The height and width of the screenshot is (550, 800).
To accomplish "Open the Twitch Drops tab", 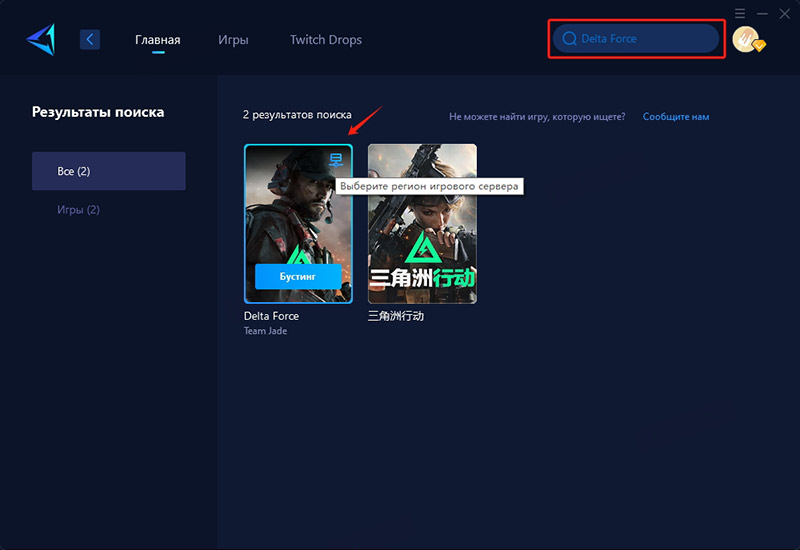I will [x=326, y=40].
